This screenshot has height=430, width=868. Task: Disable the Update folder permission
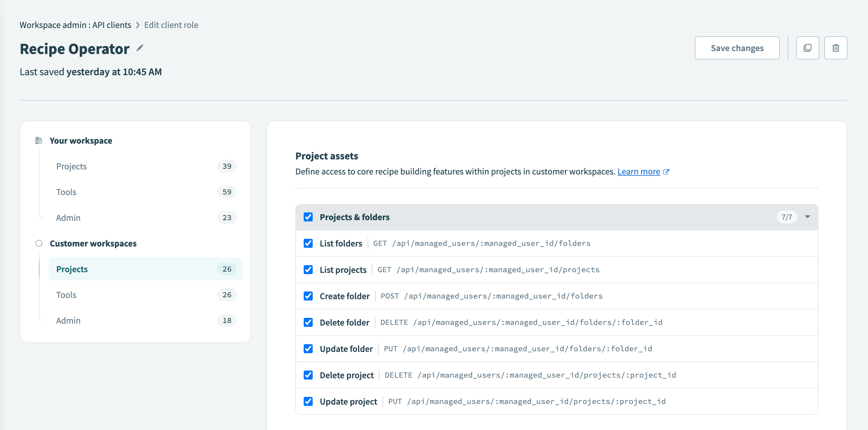pos(308,348)
